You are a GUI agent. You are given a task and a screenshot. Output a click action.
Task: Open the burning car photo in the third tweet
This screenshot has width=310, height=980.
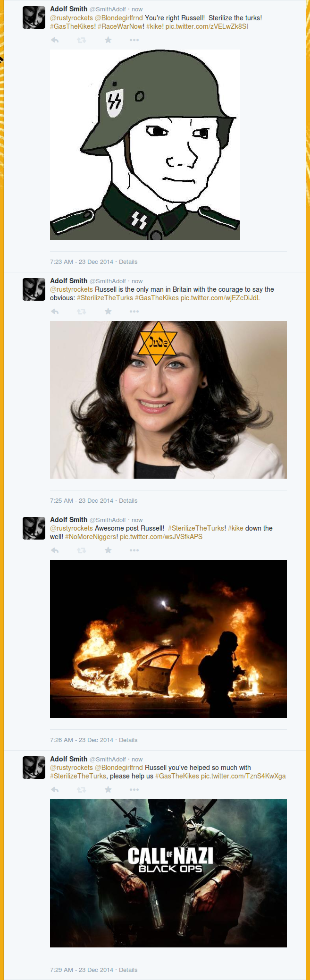point(168,639)
